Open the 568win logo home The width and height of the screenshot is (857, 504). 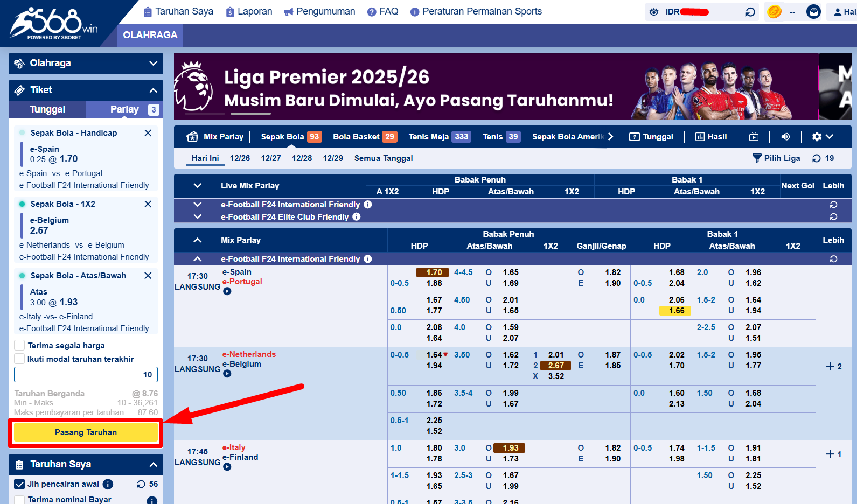coord(54,23)
